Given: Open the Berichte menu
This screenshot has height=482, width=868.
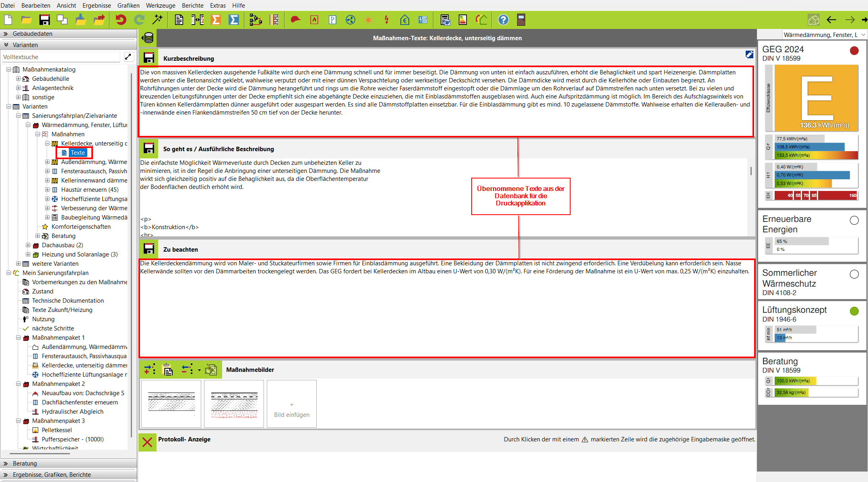Looking at the screenshot, I should point(192,5).
